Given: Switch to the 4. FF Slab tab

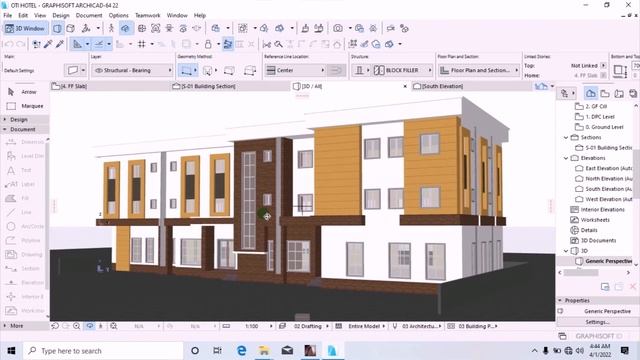Looking at the screenshot, I should pos(109,86).
